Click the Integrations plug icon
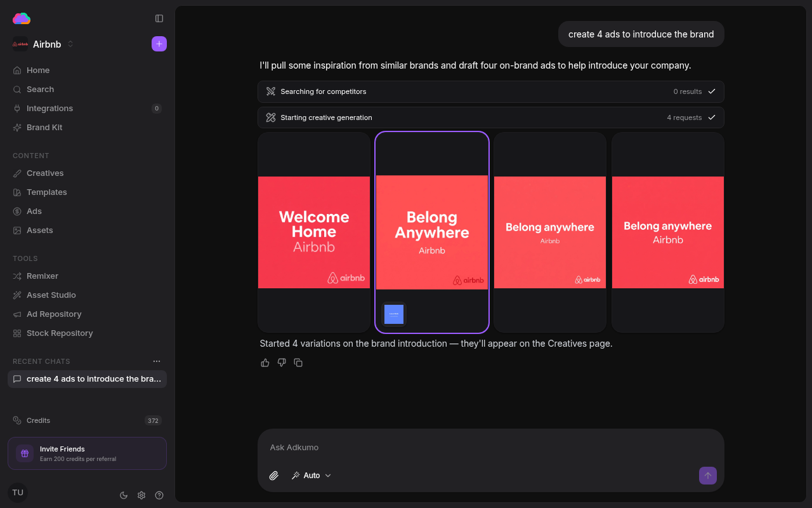812x508 pixels. click(17, 108)
